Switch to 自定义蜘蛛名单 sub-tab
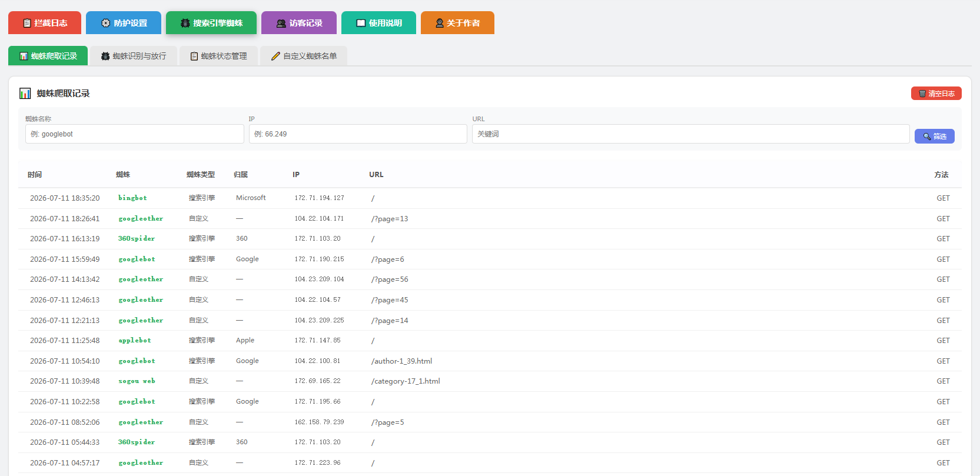 pyautogui.click(x=304, y=56)
